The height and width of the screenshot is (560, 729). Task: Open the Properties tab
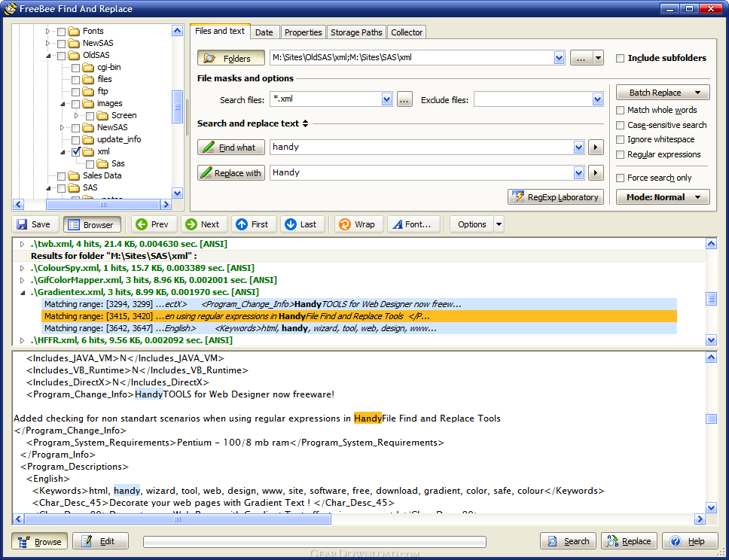(x=303, y=32)
